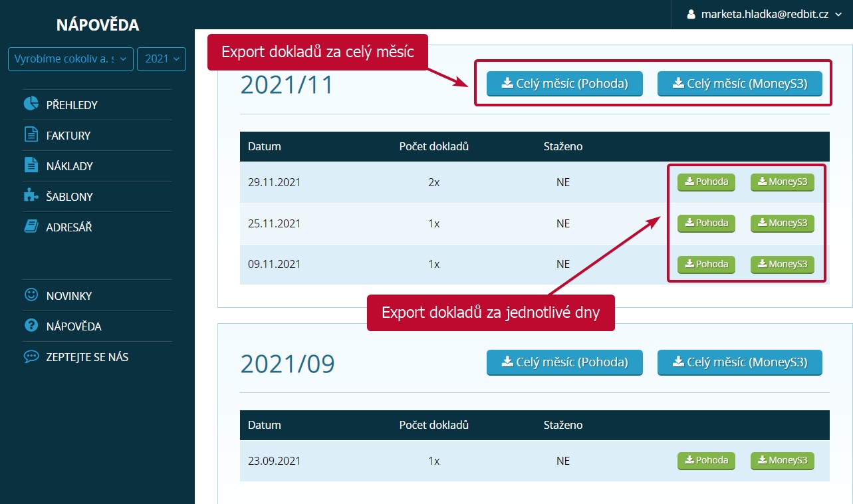Click the 2021/11 month heading
853x504 pixels.
[287, 85]
